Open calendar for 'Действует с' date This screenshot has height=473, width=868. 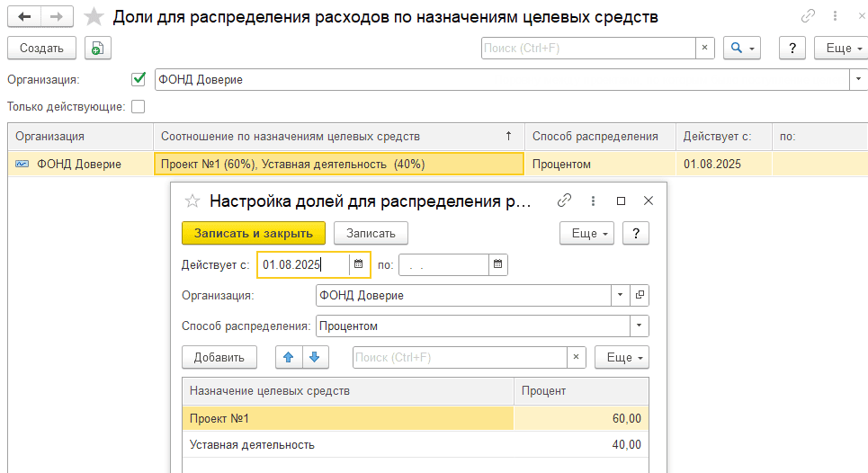(x=359, y=264)
